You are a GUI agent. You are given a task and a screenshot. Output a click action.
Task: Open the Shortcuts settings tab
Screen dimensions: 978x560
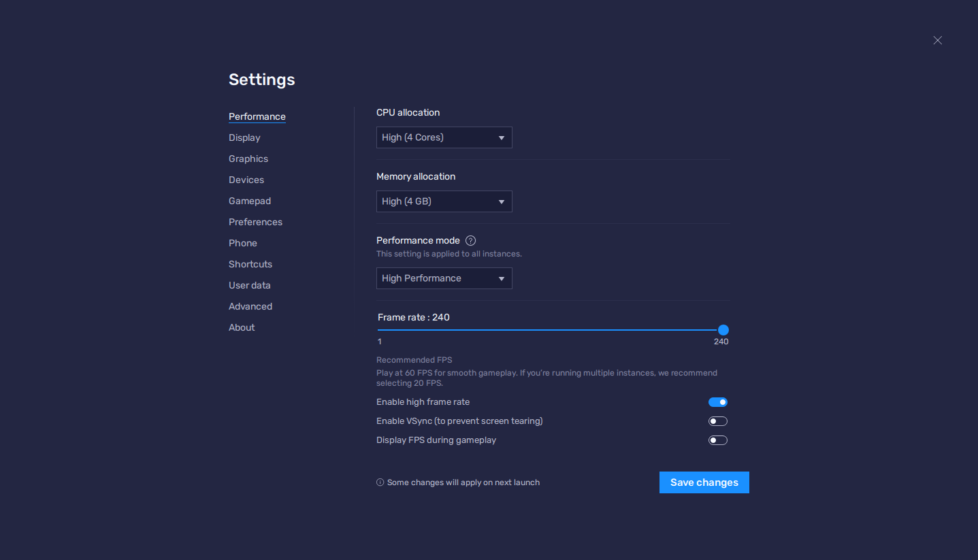point(250,264)
